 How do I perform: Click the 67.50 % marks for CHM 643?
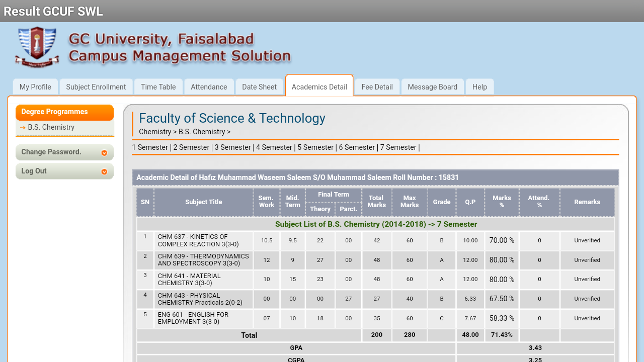502,299
